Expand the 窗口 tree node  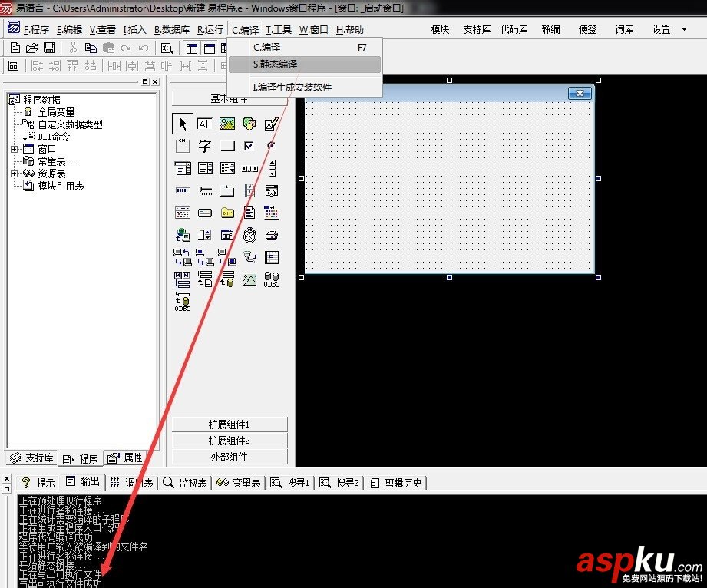coord(14,149)
